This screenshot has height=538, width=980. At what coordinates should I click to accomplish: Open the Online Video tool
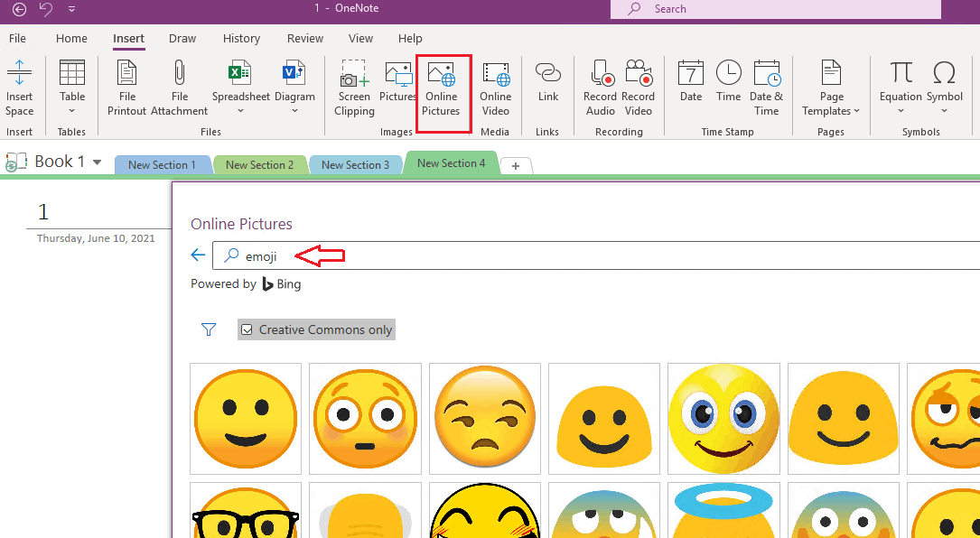(x=495, y=87)
